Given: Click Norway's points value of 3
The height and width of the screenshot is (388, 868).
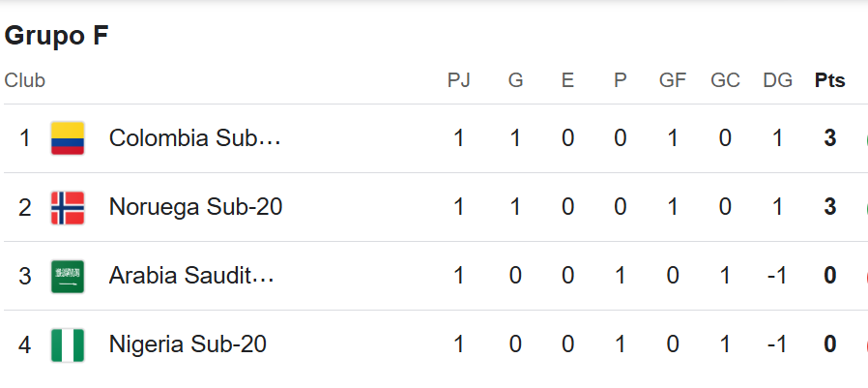Looking at the screenshot, I should (x=829, y=207).
